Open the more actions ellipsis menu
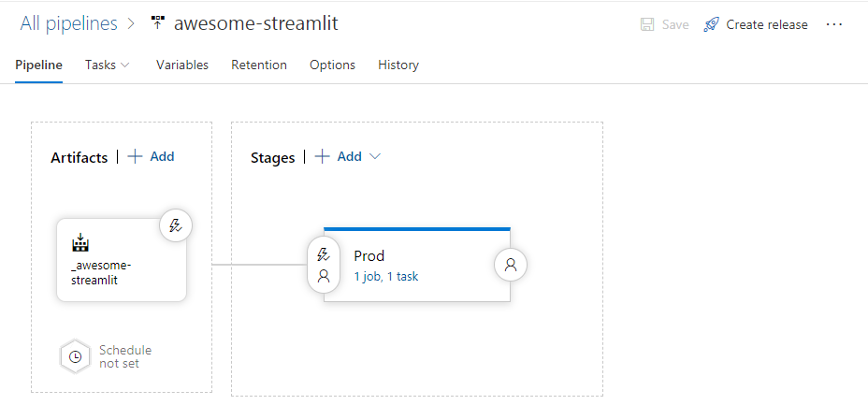This screenshot has height=405, width=868. coord(834,24)
